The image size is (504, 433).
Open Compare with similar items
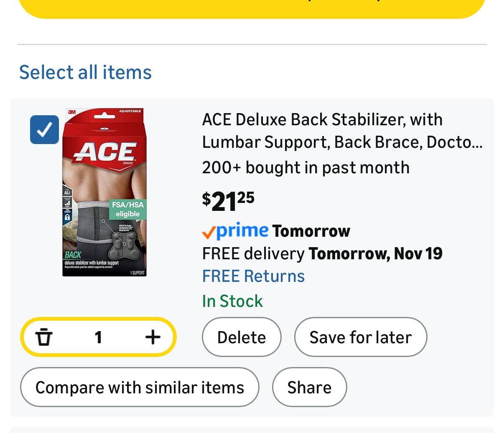(x=140, y=387)
